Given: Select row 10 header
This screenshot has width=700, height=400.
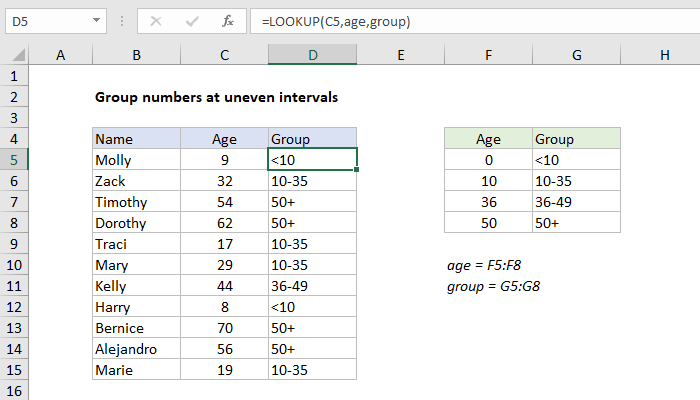Looking at the screenshot, I should pos(14,265).
